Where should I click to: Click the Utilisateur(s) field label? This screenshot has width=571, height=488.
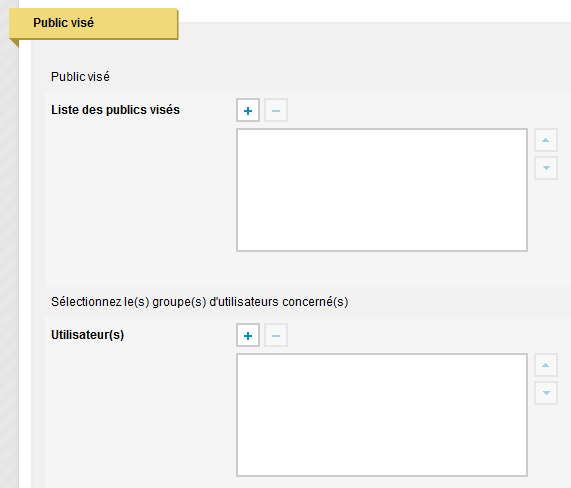[87, 335]
